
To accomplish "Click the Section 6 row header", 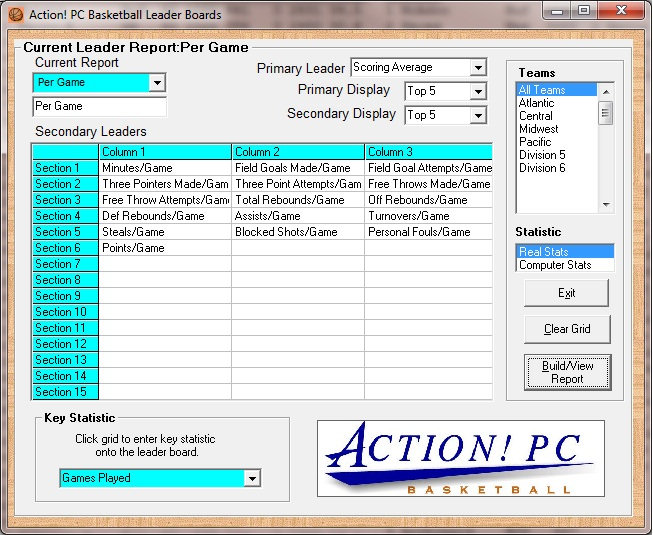I will point(65,248).
